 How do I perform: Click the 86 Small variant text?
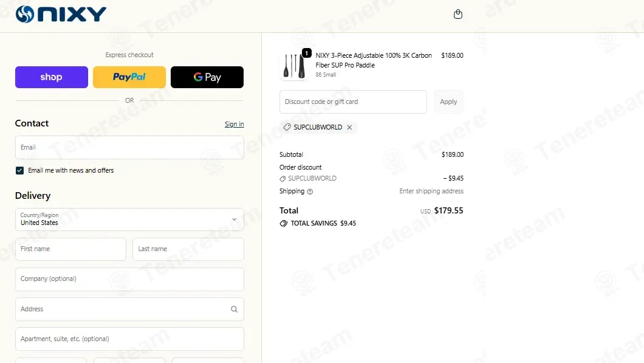[326, 75]
